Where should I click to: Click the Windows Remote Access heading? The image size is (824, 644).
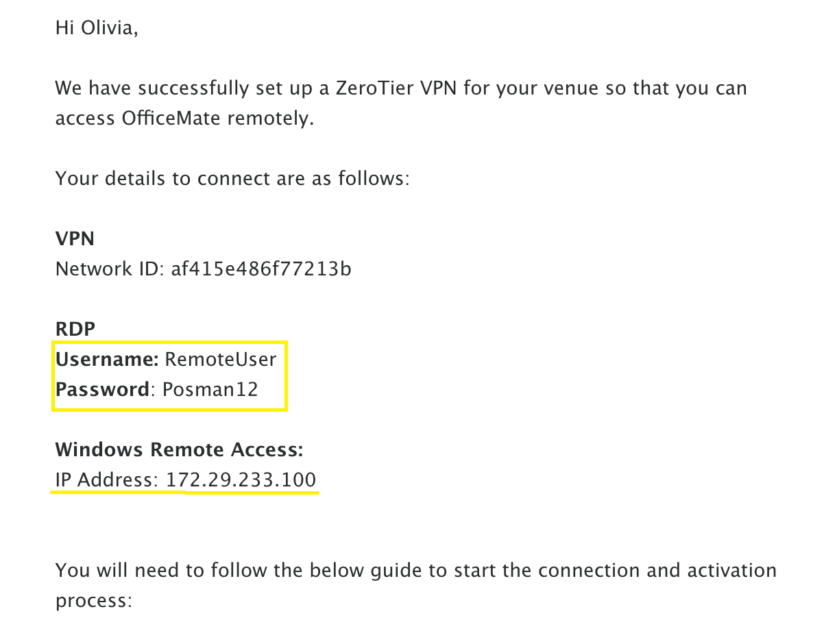(x=179, y=449)
